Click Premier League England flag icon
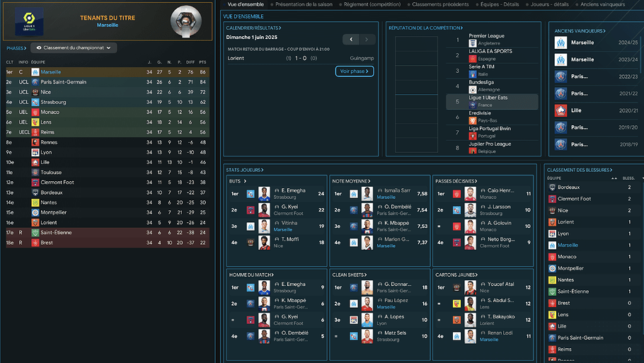This screenshot has height=363, width=644. click(472, 43)
